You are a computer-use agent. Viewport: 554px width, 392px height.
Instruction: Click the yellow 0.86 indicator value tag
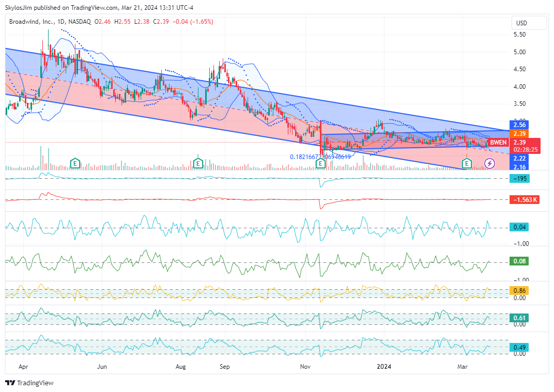coord(519,291)
